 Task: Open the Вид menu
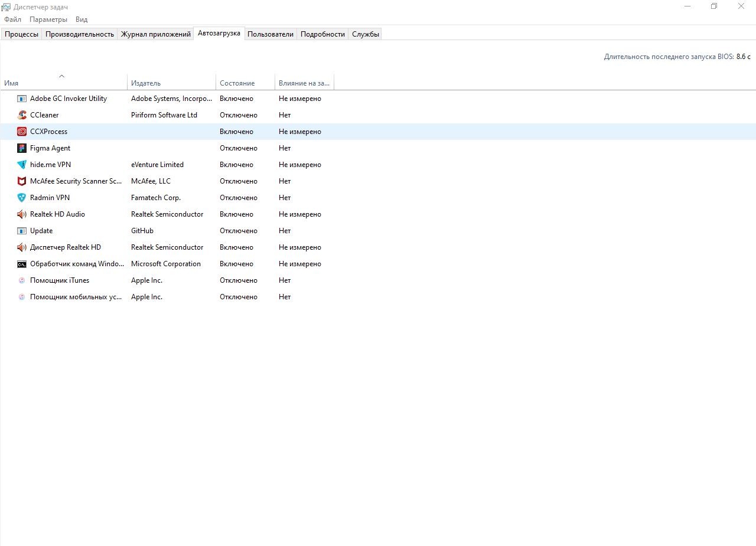[82, 19]
